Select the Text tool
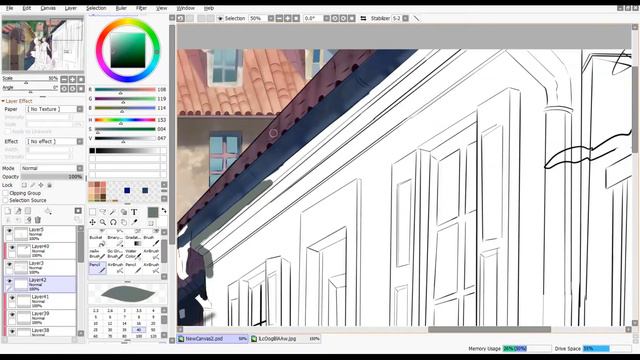Viewport: 640px width, 360px height. click(x=134, y=212)
